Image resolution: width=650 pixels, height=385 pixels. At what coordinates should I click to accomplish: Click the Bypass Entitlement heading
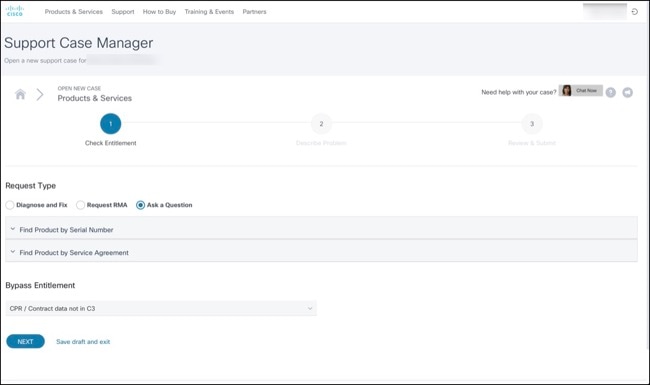(40, 285)
